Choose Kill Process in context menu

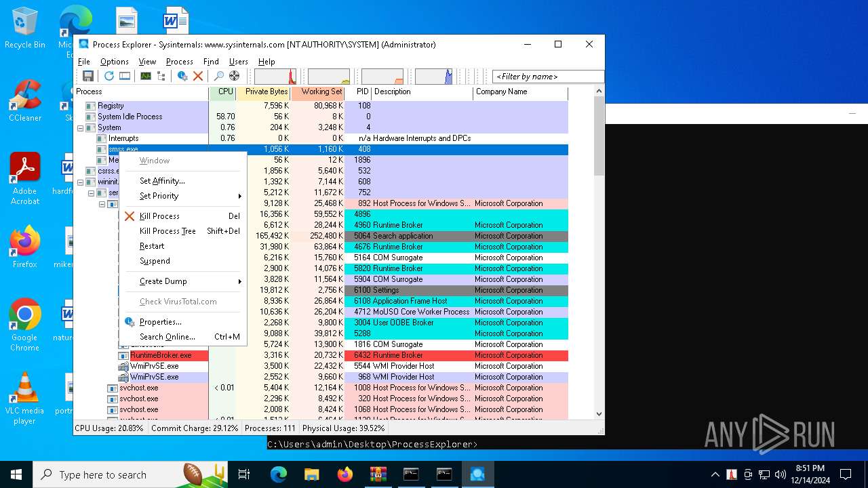pyautogui.click(x=182, y=216)
